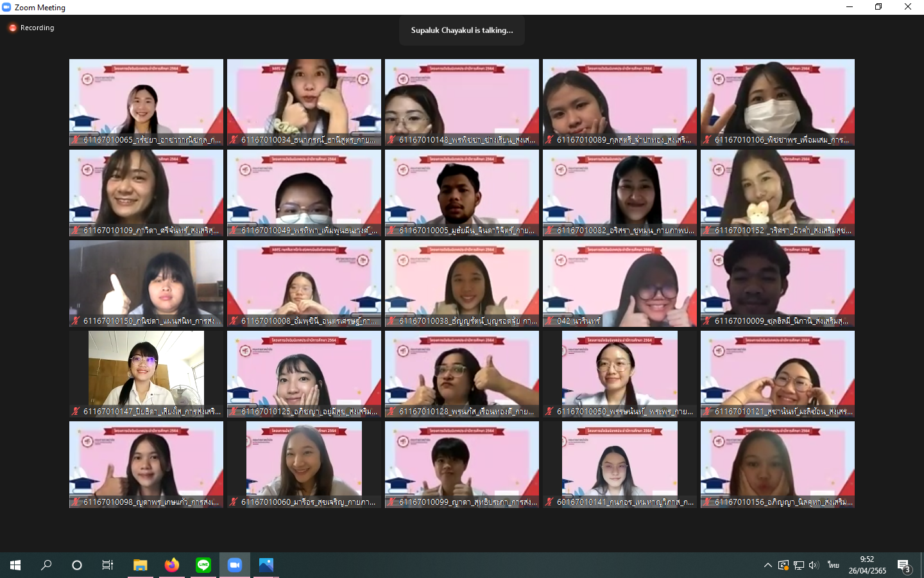Image resolution: width=924 pixels, height=578 pixels.
Task: Click the taskbar search magnifier
Action: (46, 565)
